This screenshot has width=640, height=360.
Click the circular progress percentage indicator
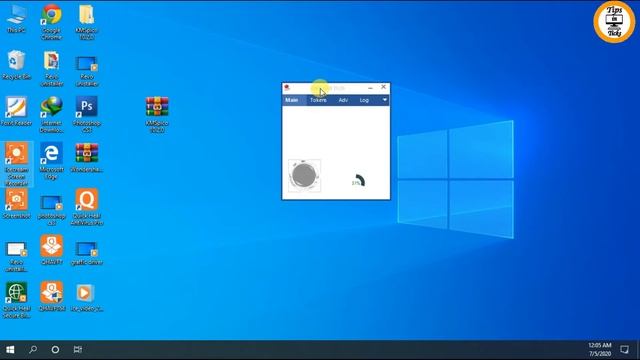click(358, 181)
